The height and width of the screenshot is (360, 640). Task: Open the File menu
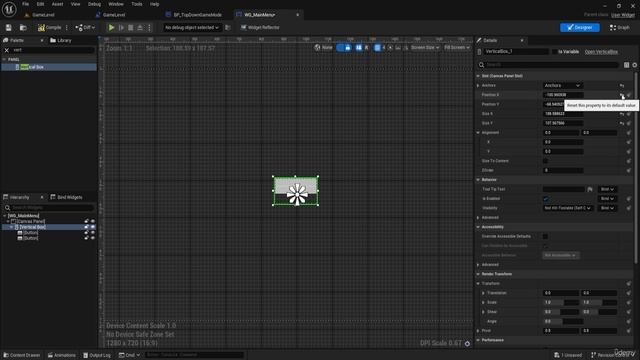26,4
